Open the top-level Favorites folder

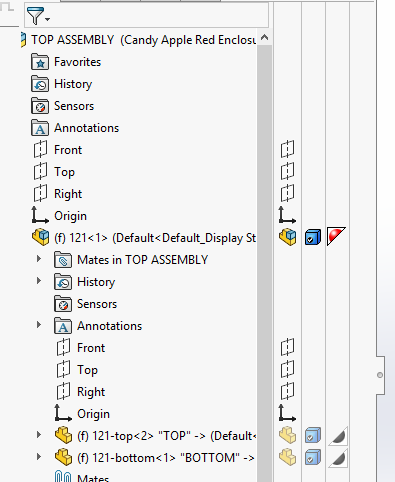pyautogui.click(x=40, y=62)
